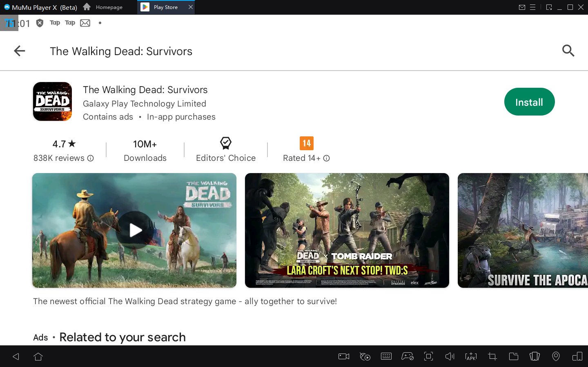Open the gamepad settings icon
588x367 pixels.
(408, 356)
